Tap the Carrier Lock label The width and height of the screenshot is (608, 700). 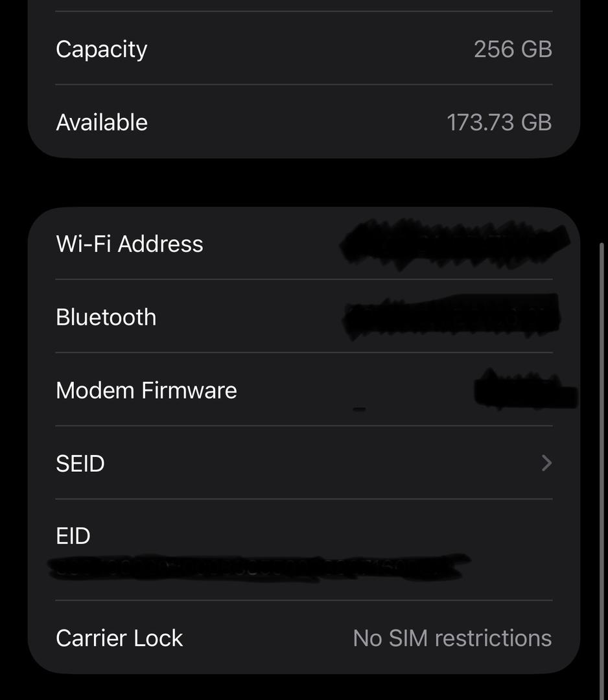[119, 638]
